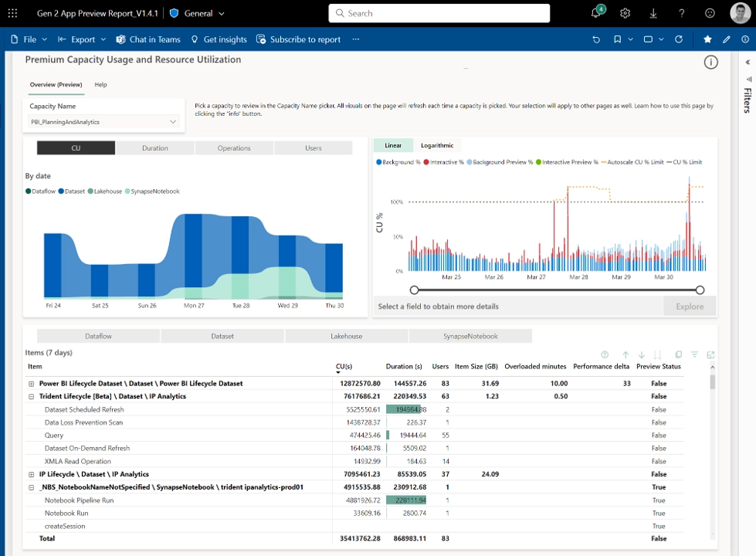This screenshot has height=556, width=756.
Task: Click the Search box
Action: pos(439,13)
